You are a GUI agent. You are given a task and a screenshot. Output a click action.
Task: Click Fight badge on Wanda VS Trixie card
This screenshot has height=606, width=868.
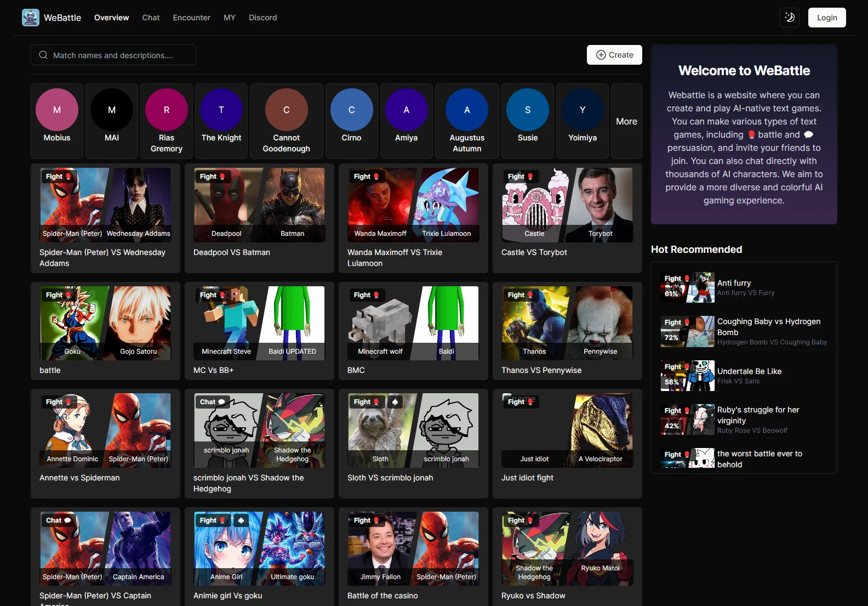[367, 177]
